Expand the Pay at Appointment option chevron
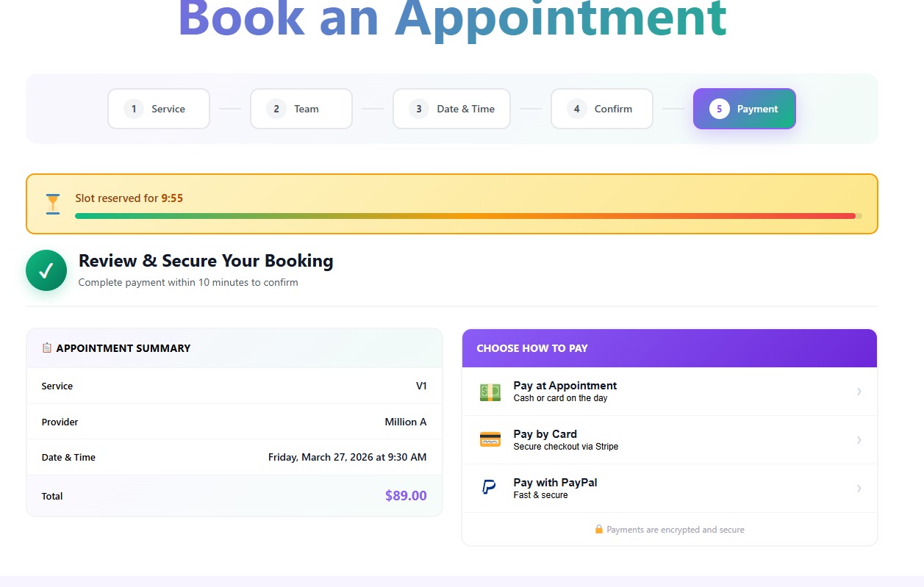The image size is (924, 587). point(859,391)
